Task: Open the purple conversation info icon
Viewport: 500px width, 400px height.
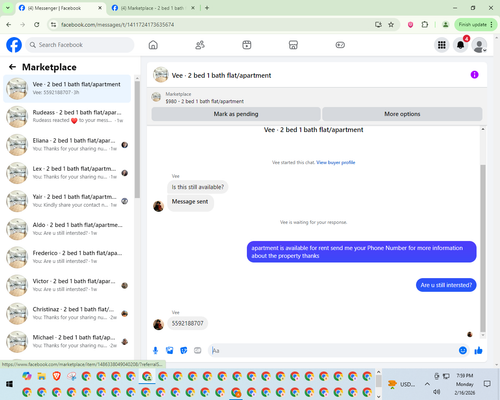Action: tap(474, 75)
